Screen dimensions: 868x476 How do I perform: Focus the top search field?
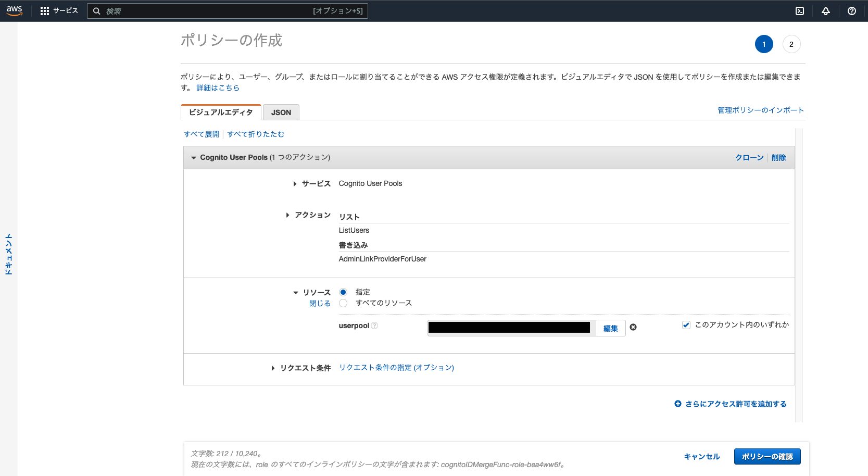[x=228, y=11]
